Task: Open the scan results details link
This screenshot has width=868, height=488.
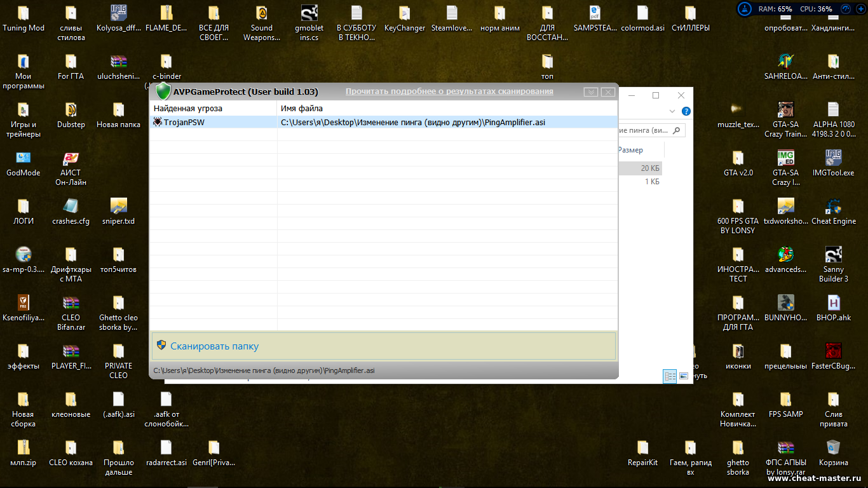Action: (x=449, y=91)
